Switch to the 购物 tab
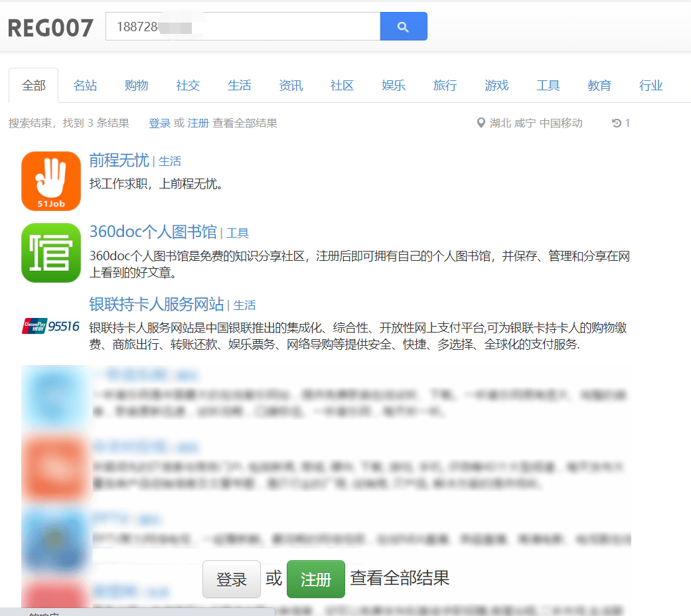 pyautogui.click(x=136, y=85)
